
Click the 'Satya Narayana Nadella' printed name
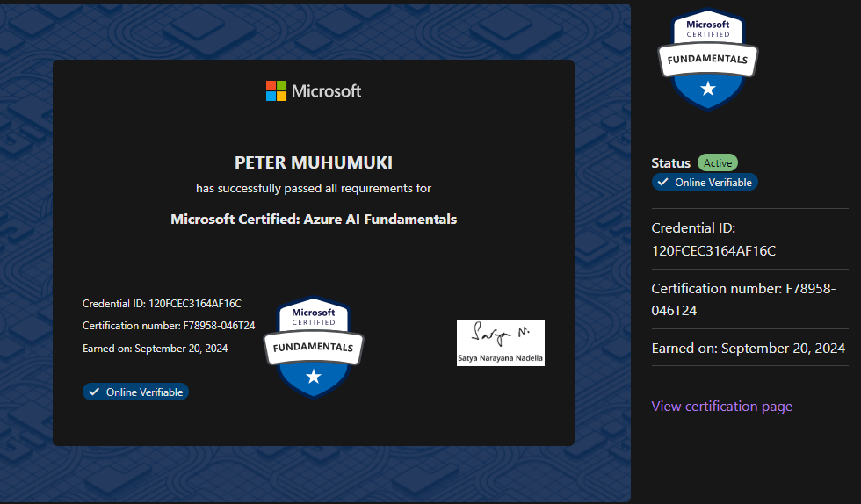[x=500, y=358]
